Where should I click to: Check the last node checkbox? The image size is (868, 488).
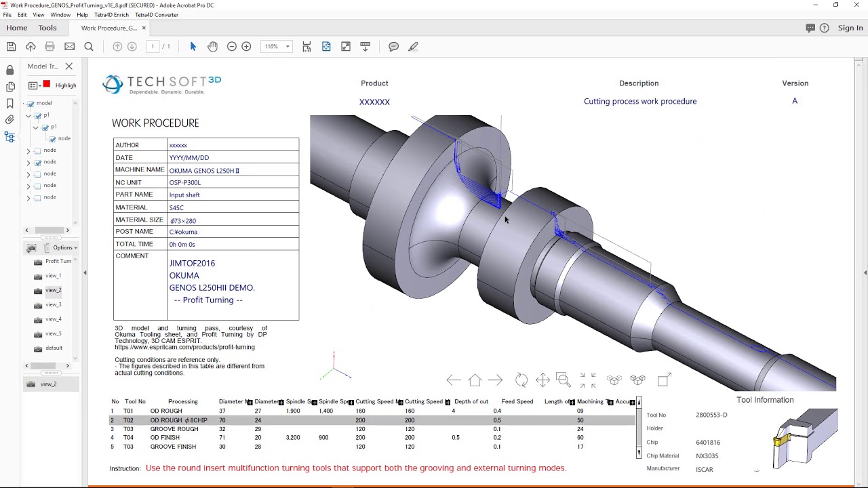[x=38, y=198]
